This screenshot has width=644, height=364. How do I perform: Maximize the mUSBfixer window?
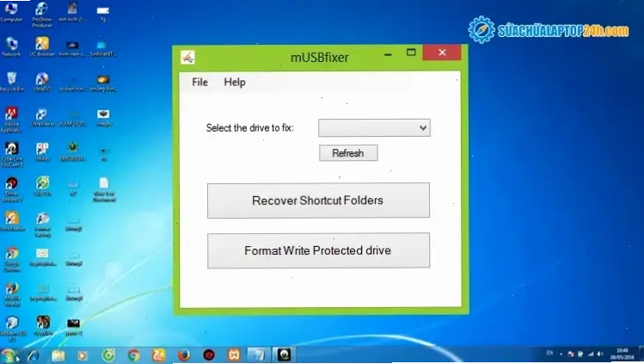tap(411, 52)
